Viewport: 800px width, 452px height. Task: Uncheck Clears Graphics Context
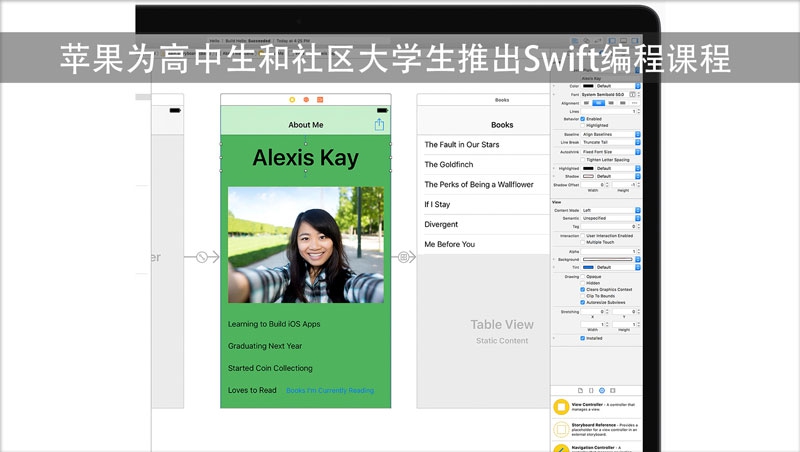coord(583,289)
